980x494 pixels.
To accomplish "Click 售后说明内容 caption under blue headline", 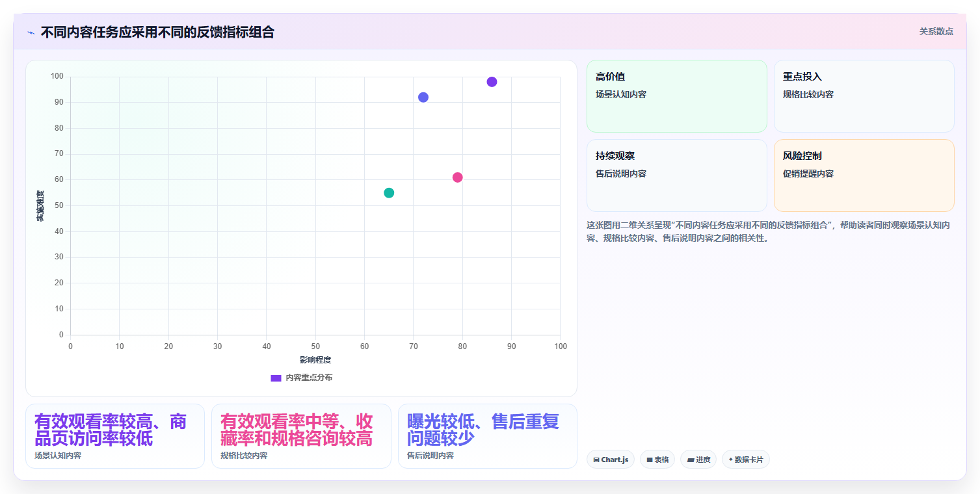I will [x=430, y=456].
